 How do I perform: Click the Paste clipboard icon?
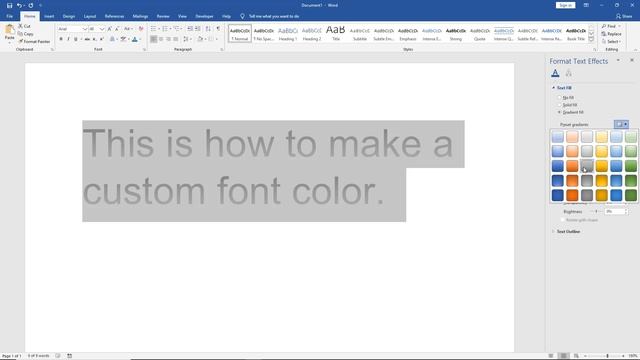[9, 30]
